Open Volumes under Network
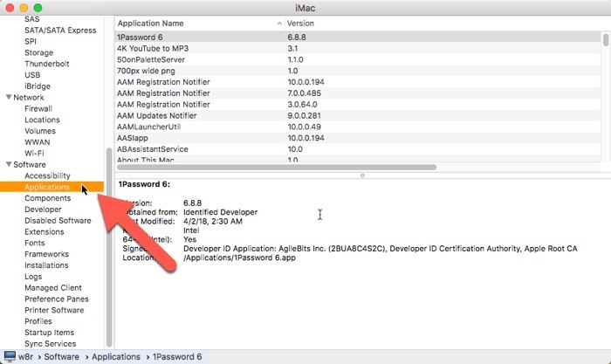Viewport: 611px width, 364px height. click(x=40, y=131)
